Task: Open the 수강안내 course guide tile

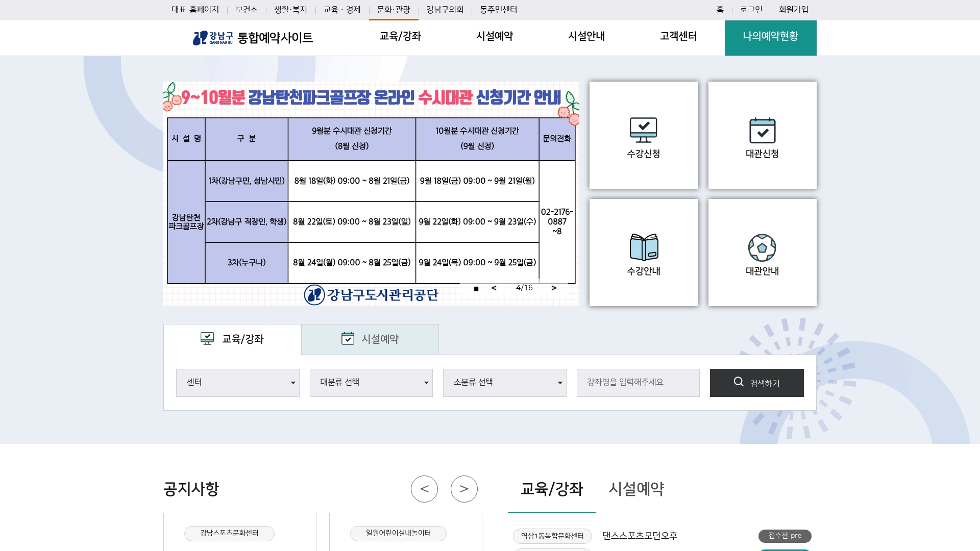Action: click(x=644, y=253)
